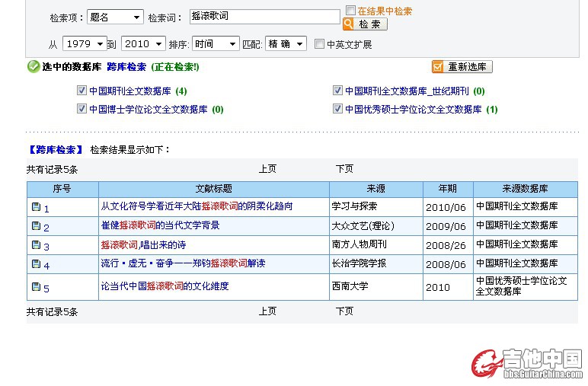This screenshot has height=386, width=588.
Task: Click the bottom 下页 next page link
Action: (344, 311)
